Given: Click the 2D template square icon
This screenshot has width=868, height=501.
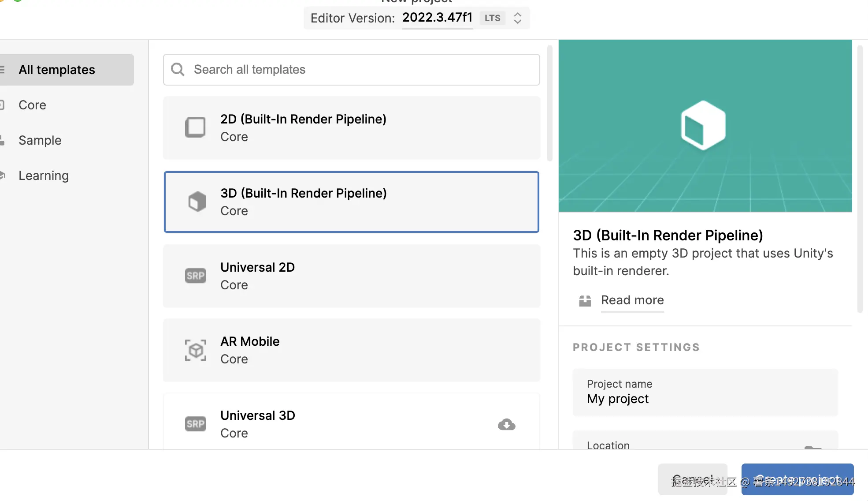Looking at the screenshot, I should 195,127.
